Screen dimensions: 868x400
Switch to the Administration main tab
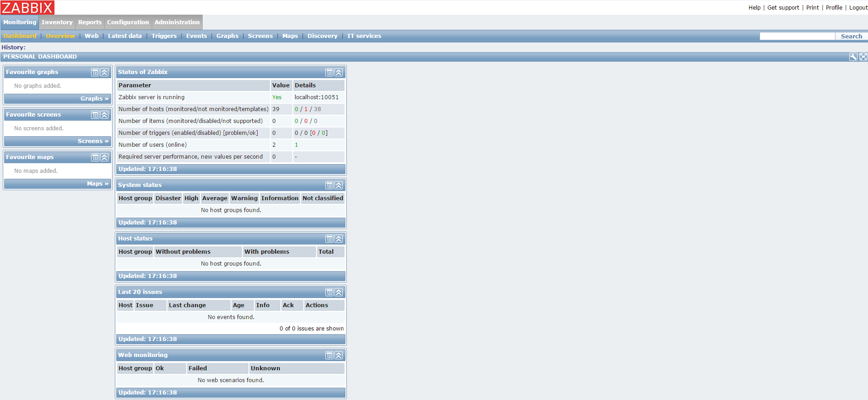pos(177,22)
